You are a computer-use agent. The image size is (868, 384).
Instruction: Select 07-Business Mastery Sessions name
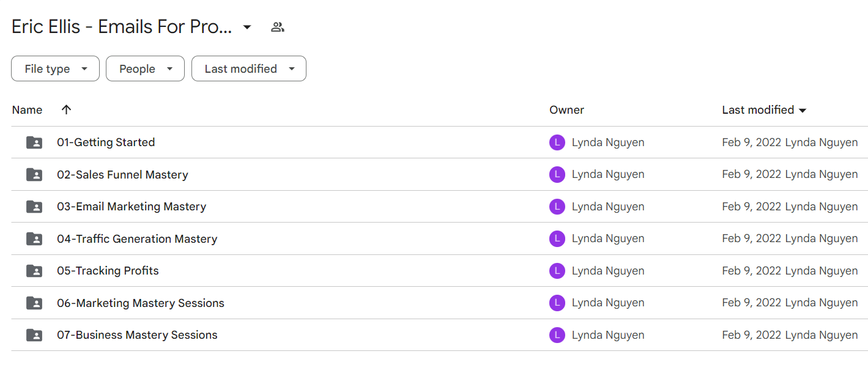[x=137, y=335]
